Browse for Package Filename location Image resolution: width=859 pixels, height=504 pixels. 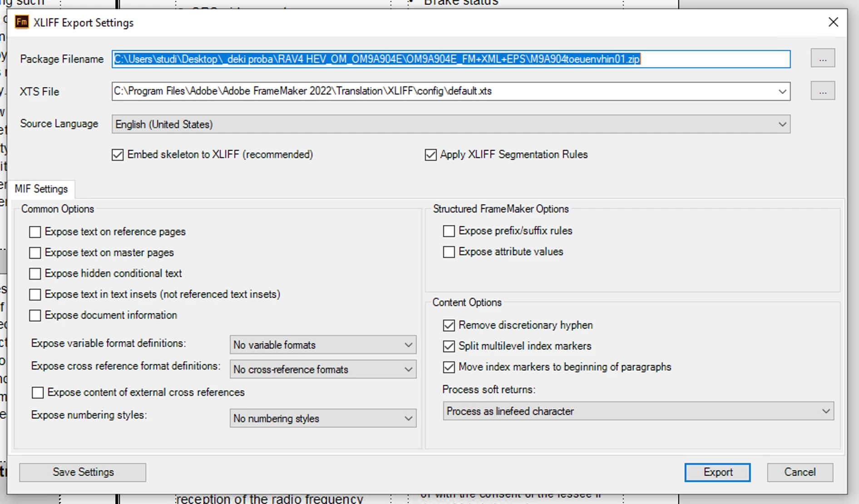coord(823,59)
